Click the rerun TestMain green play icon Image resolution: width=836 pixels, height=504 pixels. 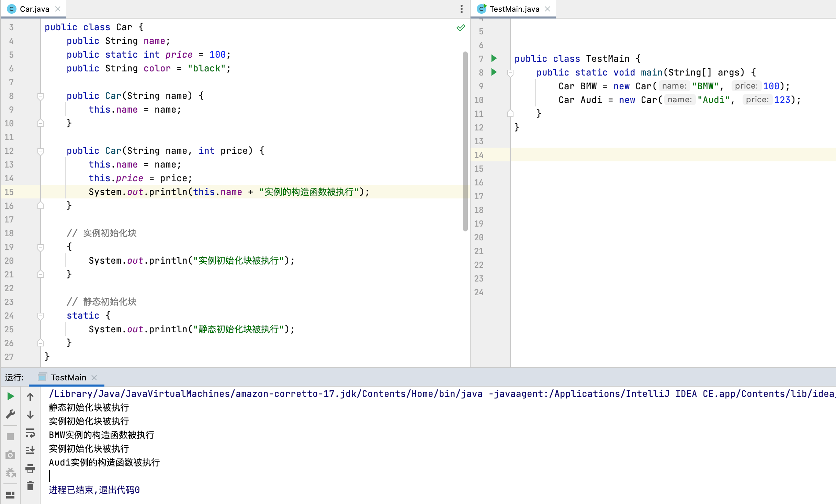(10, 397)
